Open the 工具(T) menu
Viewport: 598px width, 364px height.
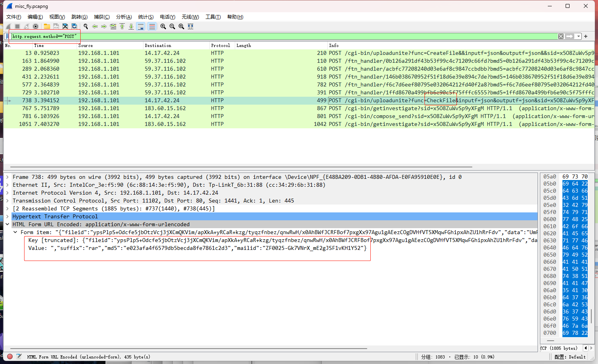213,17
